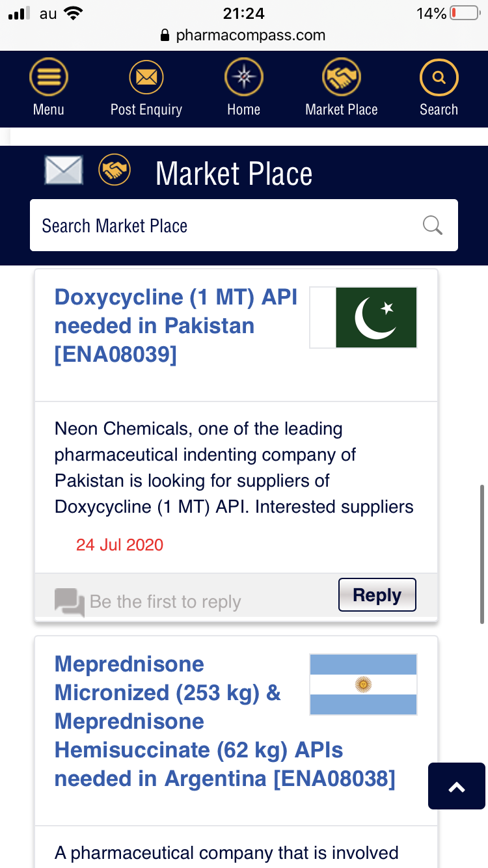
Task: Click the small handshake icon in heading
Action: (x=115, y=170)
